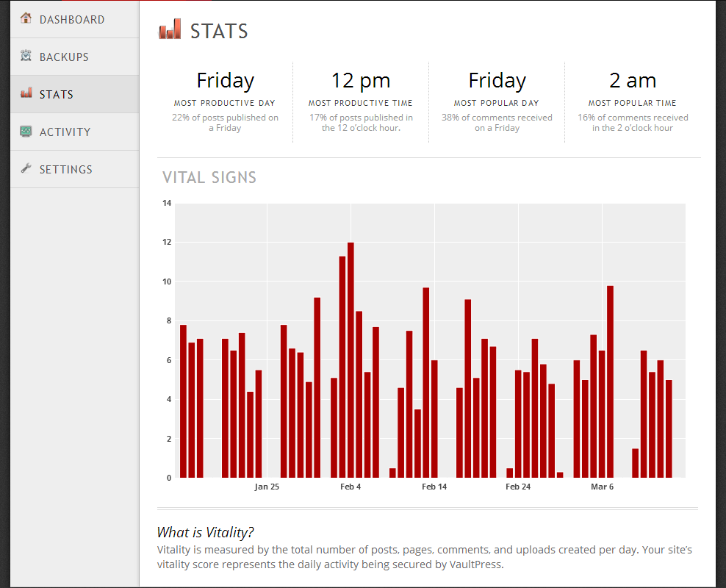Open the Dashboard menu item
This screenshot has height=588, width=726.
[x=72, y=19]
